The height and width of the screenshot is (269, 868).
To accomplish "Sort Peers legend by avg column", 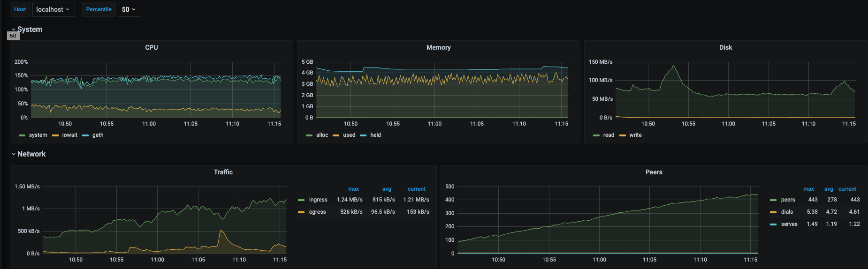I will (829, 189).
